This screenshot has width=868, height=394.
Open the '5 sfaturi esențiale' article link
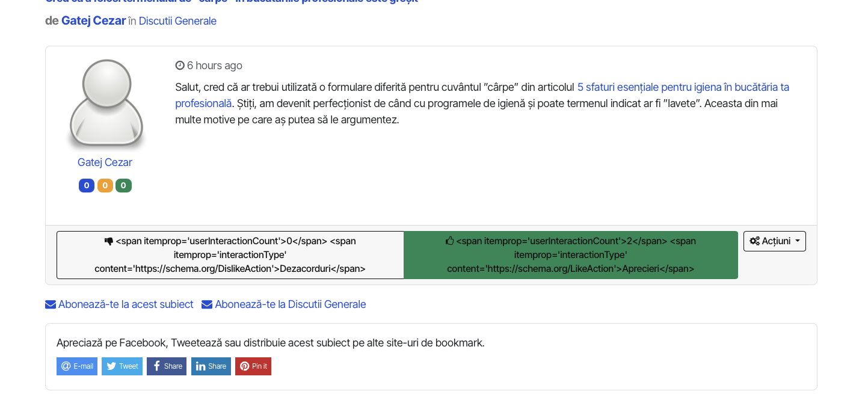(683, 87)
